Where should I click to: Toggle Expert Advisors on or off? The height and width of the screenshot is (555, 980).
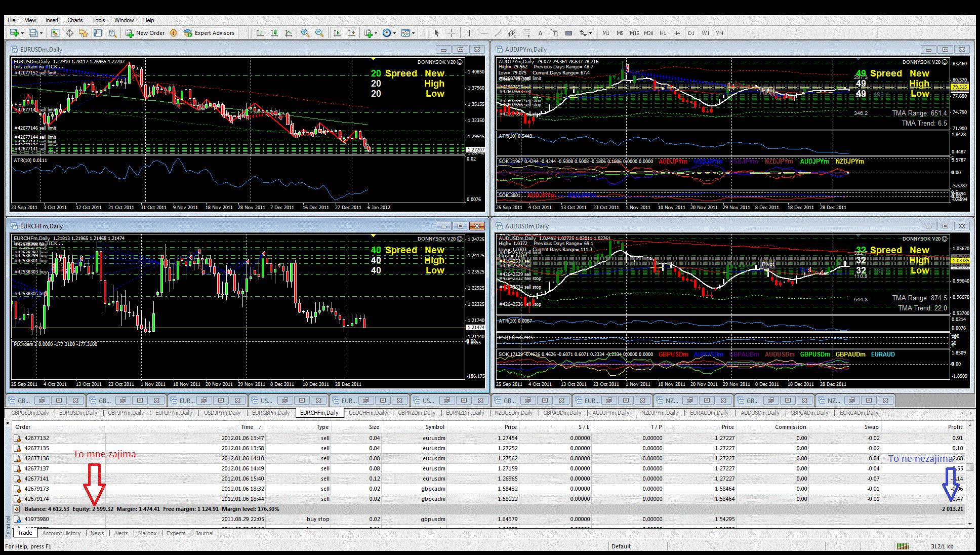pos(210,33)
